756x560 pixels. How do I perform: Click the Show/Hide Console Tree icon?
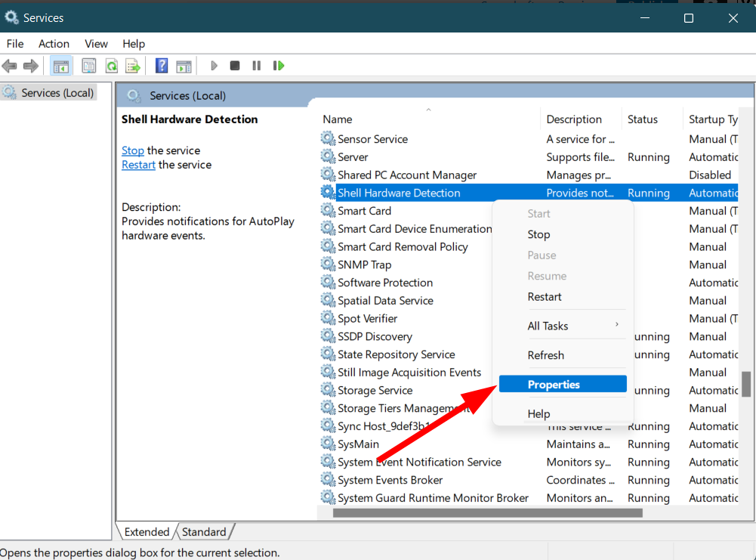coord(60,66)
